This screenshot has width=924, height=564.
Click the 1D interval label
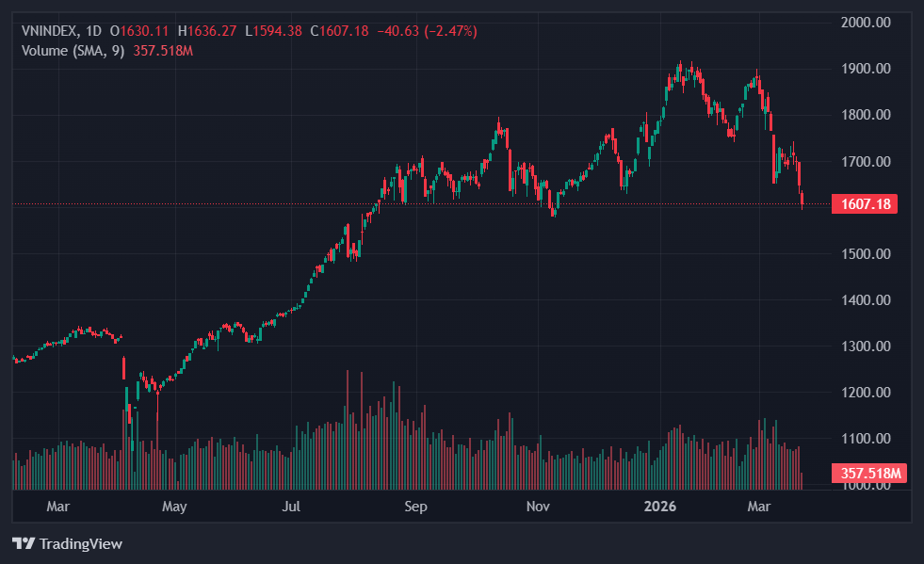pyautogui.click(x=94, y=31)
